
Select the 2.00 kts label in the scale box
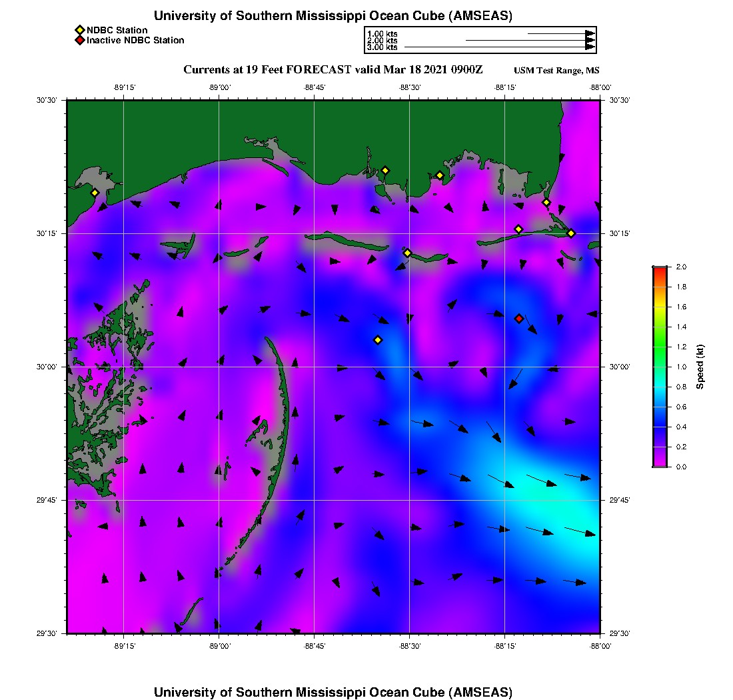coord(382,41)
